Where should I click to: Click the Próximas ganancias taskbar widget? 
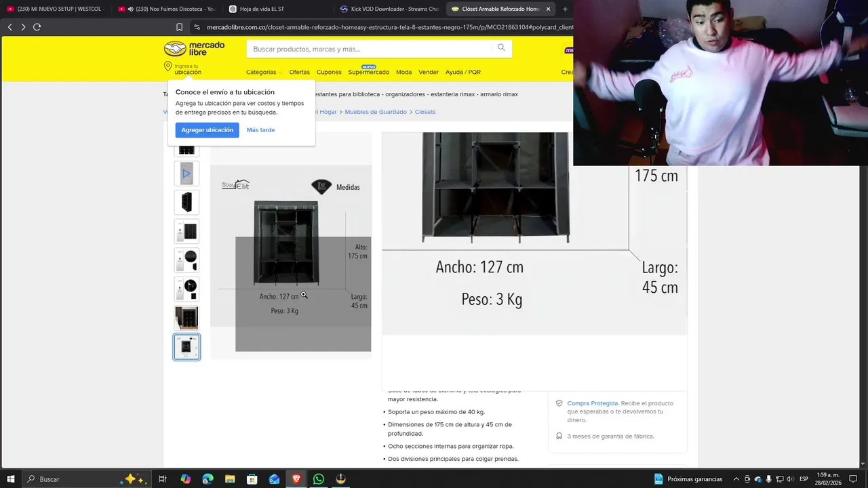688,479
